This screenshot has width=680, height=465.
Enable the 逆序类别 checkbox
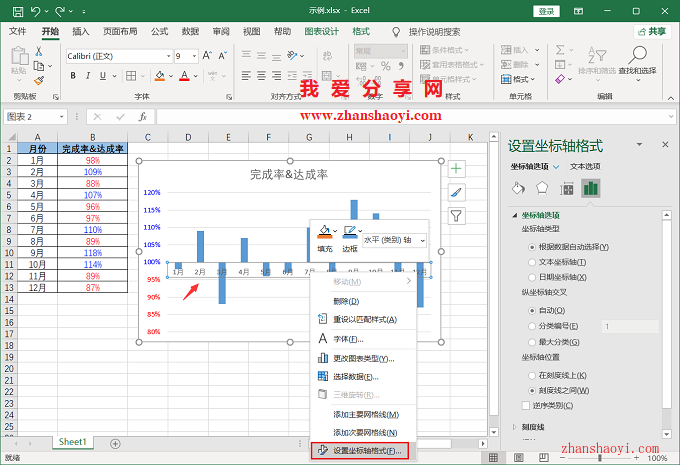[526, 406]
